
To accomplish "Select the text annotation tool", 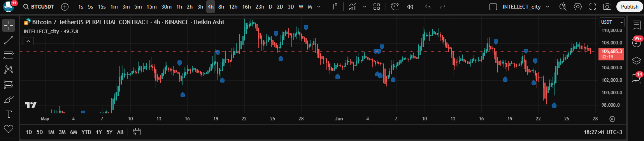I will point(9,114).
